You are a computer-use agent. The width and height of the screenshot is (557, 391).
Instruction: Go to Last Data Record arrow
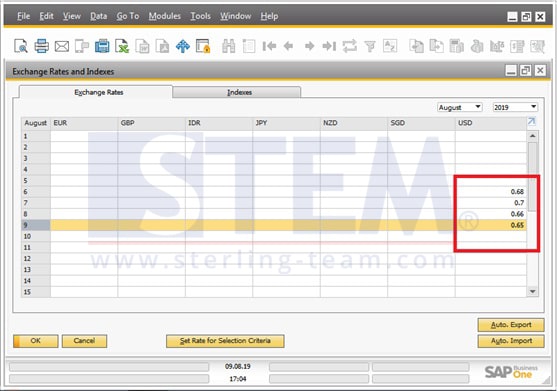329,46
